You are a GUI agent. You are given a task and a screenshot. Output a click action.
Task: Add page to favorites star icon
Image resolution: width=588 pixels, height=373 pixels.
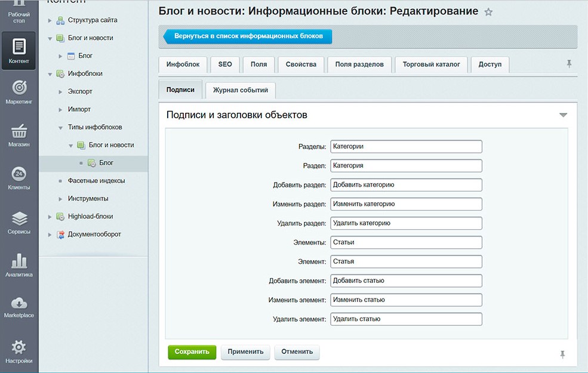pos(488,12)
